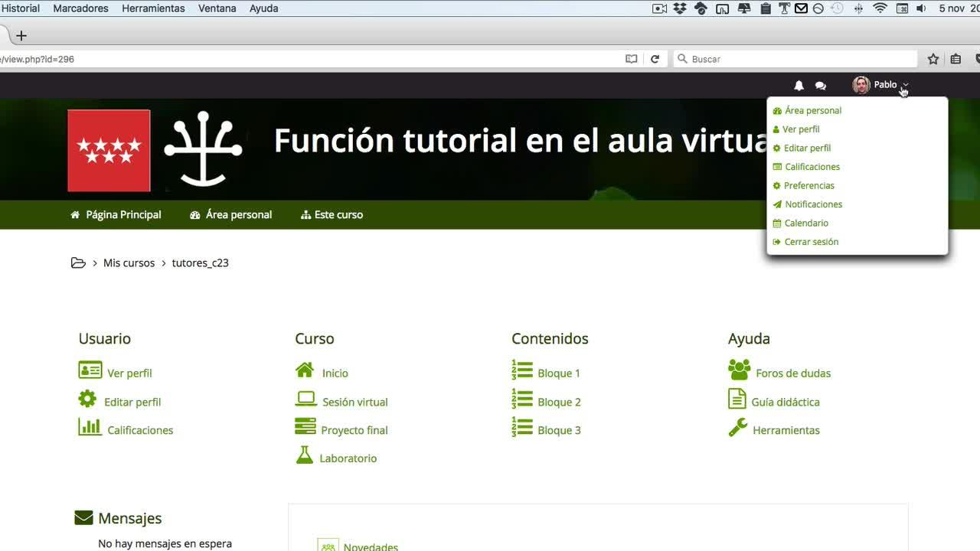This screenshot has width=980, height=551.
Task: Click the Herramientas wrench icon
Action: pyautogui.click(x=738, y=427)
